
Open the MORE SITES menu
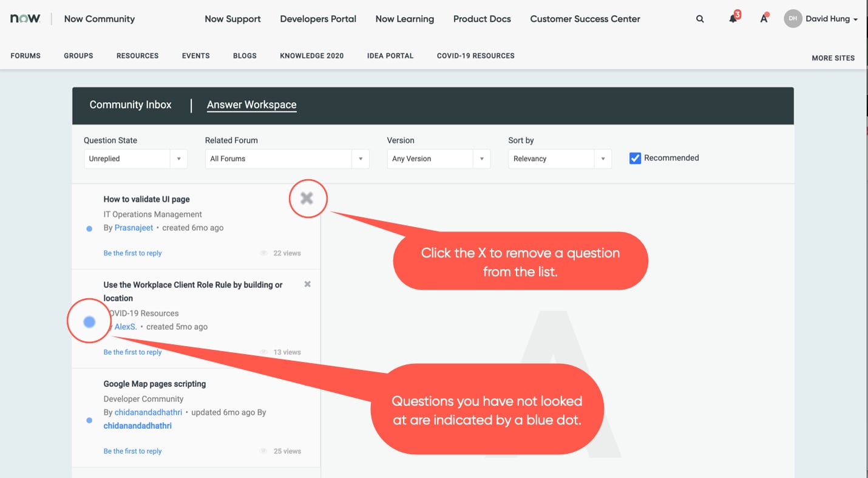click(833, 58)
